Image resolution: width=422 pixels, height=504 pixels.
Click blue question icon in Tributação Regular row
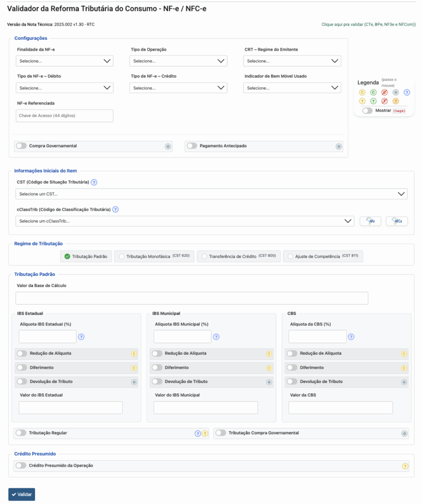[x=197, y=433]
